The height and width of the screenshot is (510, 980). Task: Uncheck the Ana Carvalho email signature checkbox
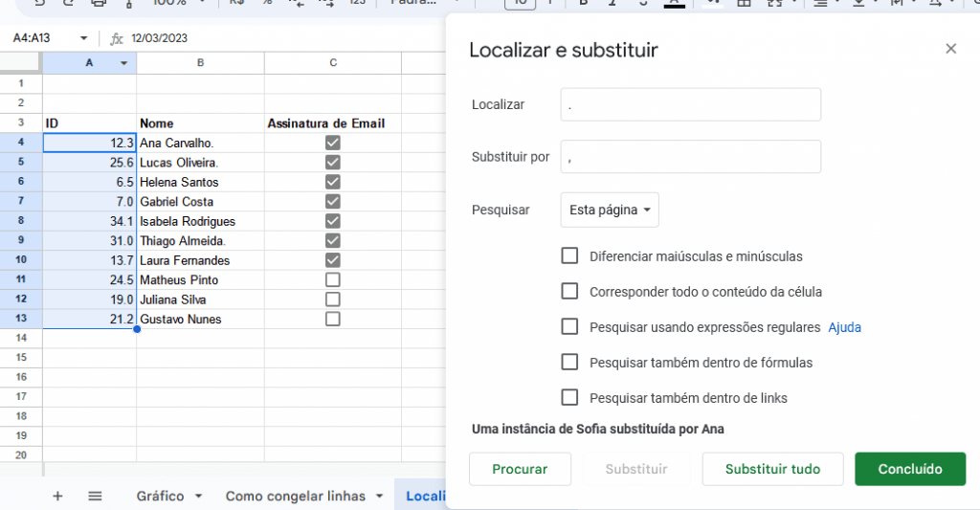333,143
